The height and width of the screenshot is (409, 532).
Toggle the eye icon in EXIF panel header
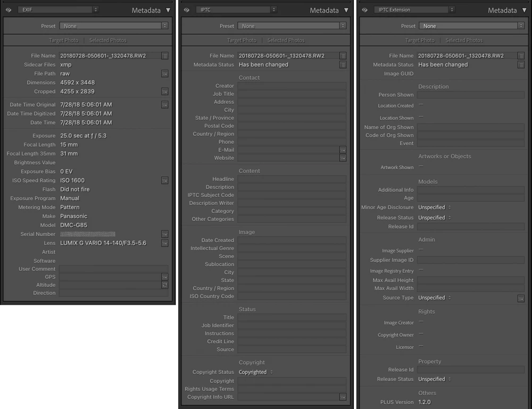tap(9, 10)
